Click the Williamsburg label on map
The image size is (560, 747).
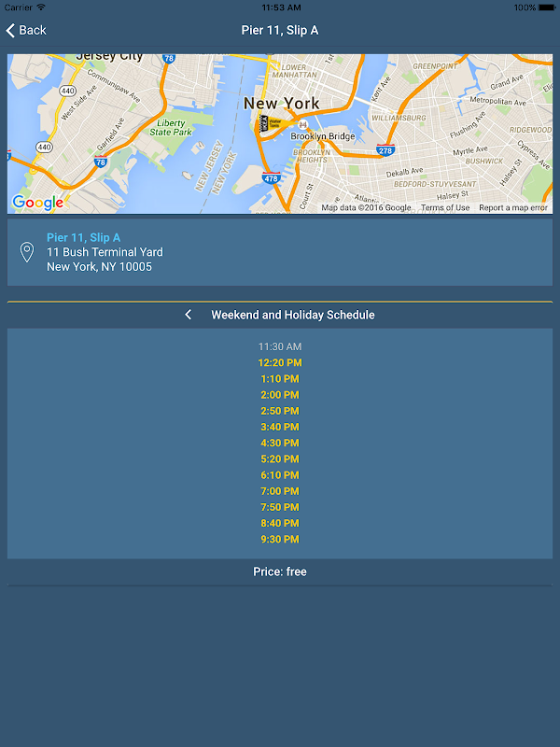[399, 118]
